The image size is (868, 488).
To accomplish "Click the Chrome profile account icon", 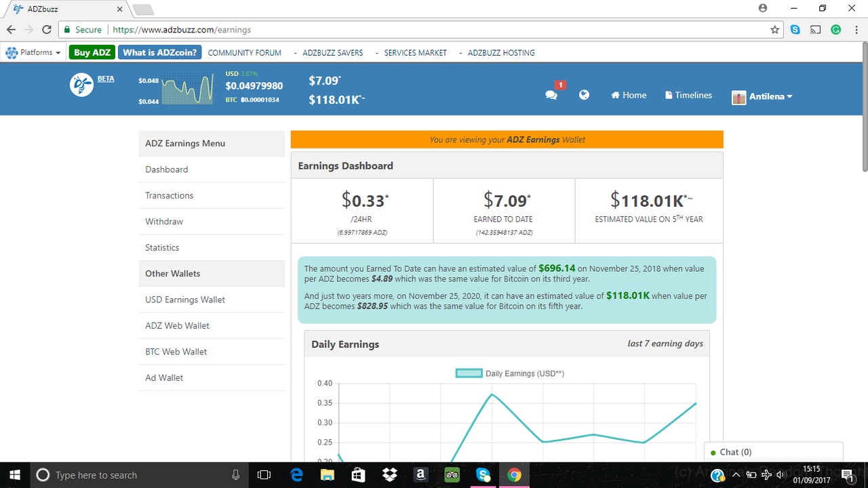I will [763, 8].
